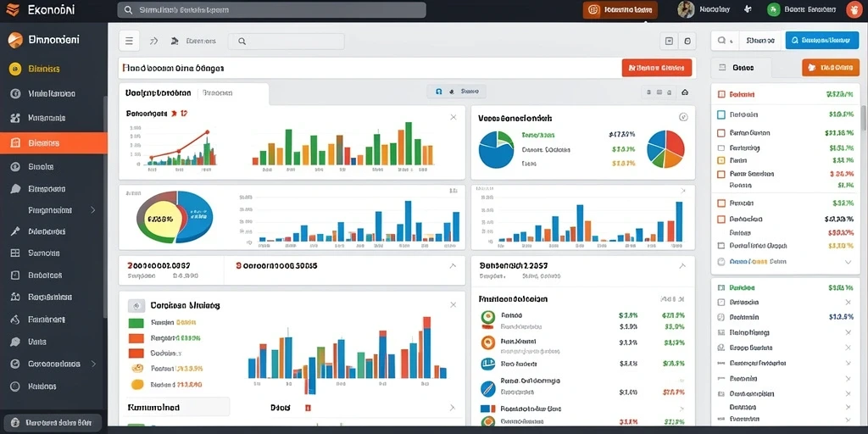Focus the search field in the top bar
Viewport: 868px width, 434px height.
(x=271, y=10)
